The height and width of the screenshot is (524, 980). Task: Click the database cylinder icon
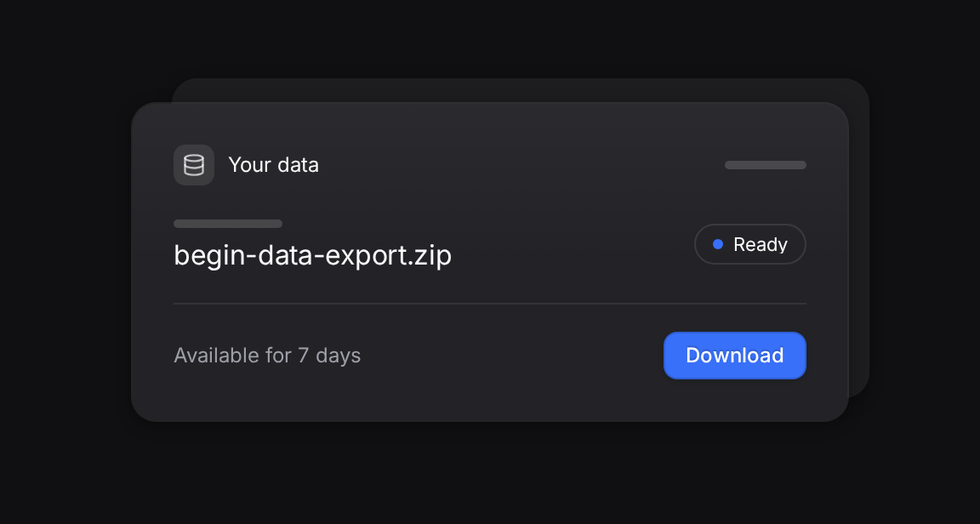click(x=194, y=165)
